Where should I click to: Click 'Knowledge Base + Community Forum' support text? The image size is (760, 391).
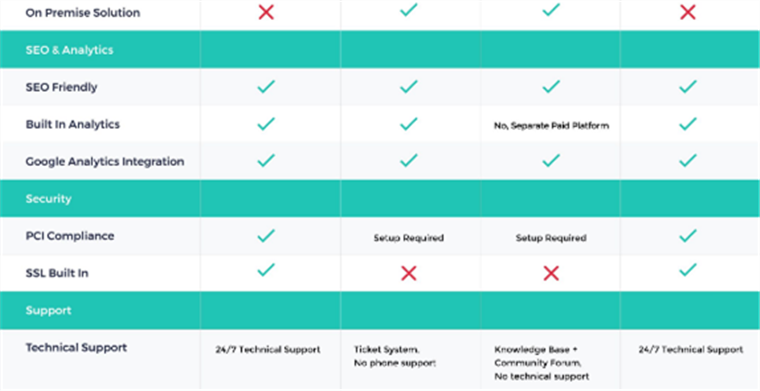538,356
